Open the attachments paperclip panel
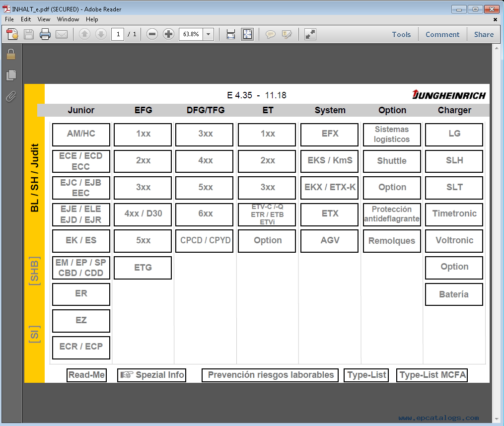The width and height of the screenshot is (504, 426). [x=11, y=96]
